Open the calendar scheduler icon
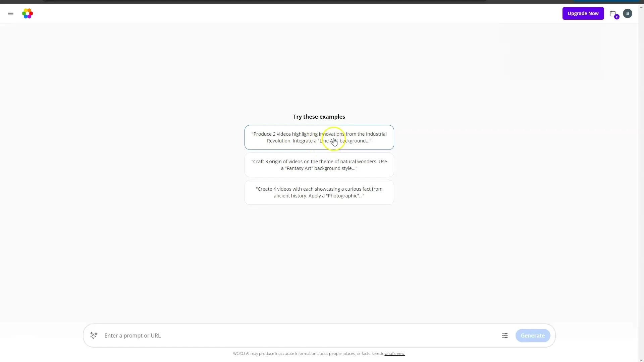This screenshot has width=644, height=362. coord(613,14)
